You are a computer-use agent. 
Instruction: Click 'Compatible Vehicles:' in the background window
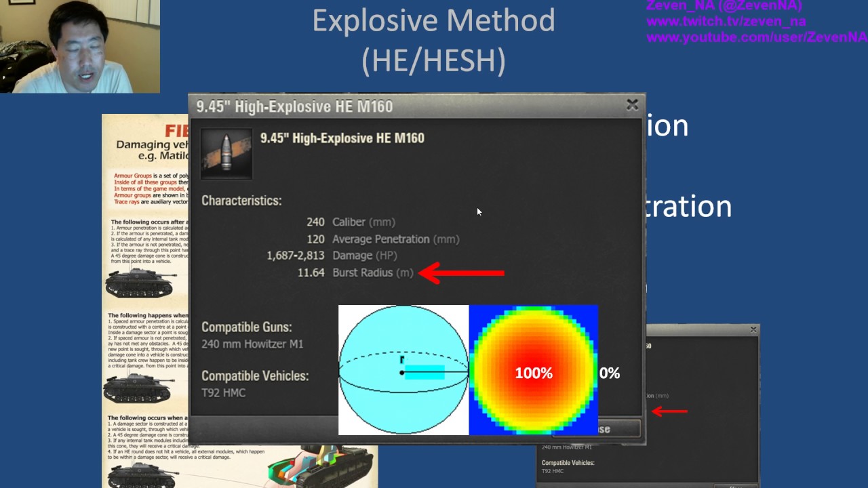pyautogui.click(x=568, y=463)
